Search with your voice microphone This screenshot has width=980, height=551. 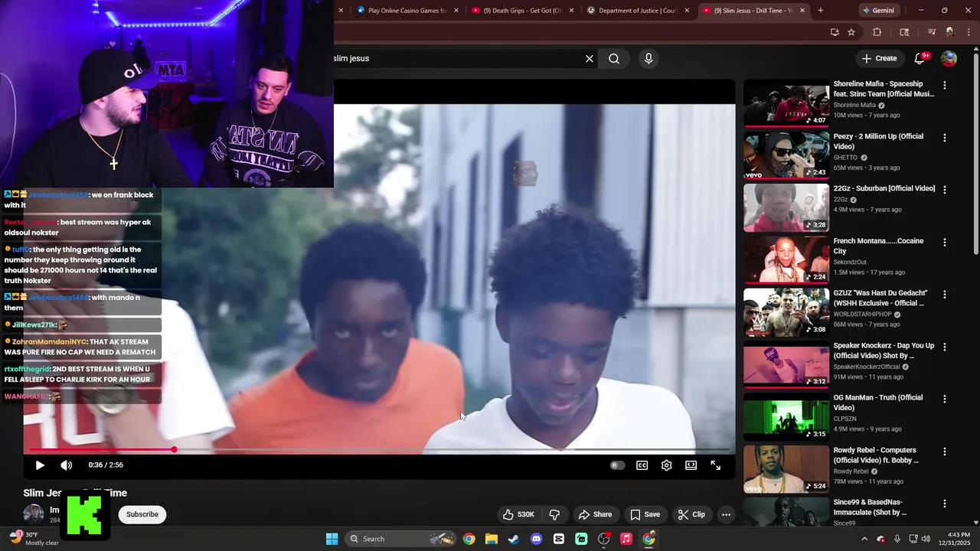point(648,59)
